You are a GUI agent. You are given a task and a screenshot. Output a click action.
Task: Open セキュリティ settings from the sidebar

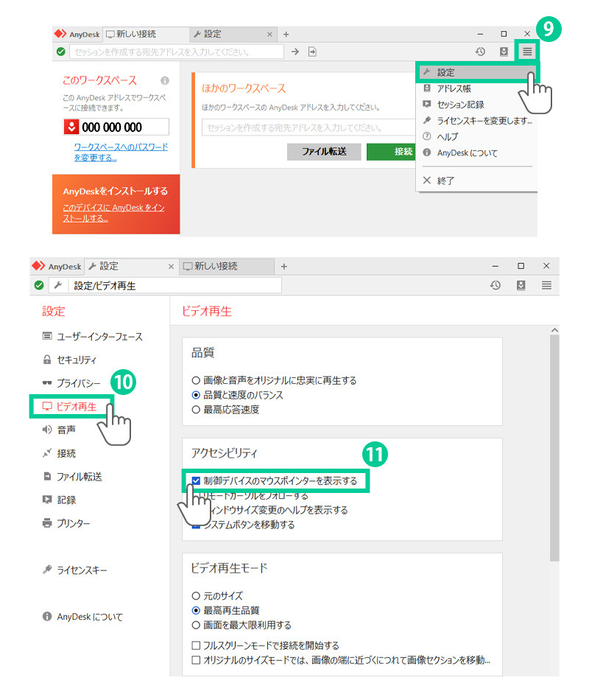coord(77,360)
